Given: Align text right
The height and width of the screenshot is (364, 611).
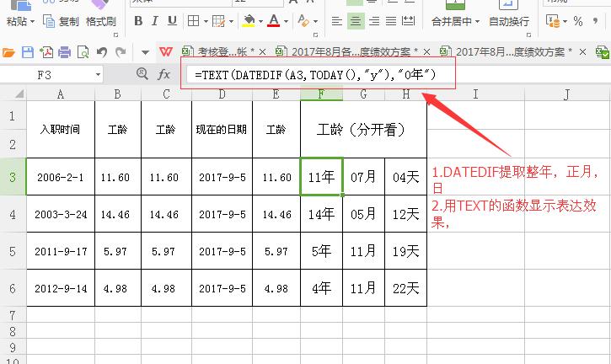Looking at the screenshot, I should coord(373,21).
